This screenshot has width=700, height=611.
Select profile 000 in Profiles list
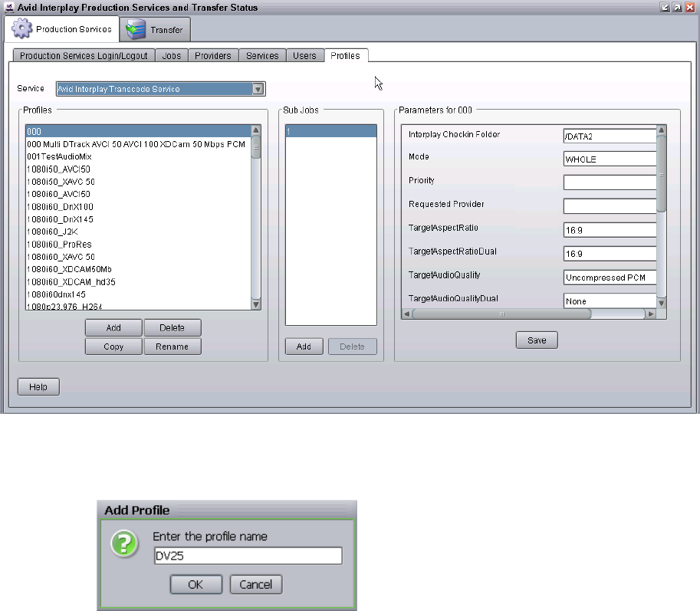click(x=139, y=131)
